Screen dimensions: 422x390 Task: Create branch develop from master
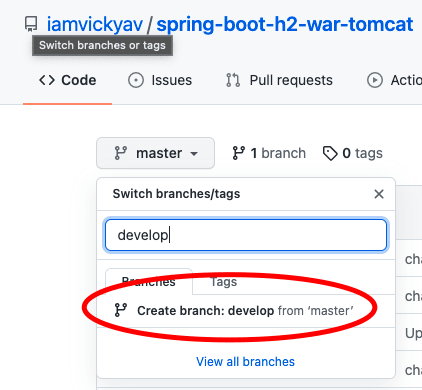(x=246, y=311)
